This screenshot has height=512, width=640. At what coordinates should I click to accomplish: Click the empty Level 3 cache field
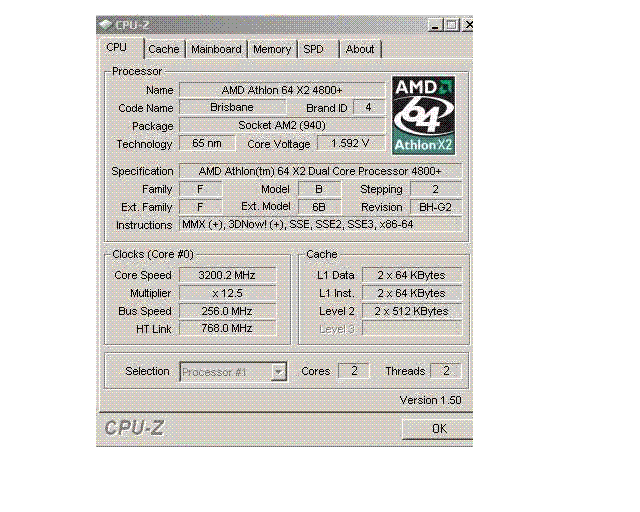412,329
